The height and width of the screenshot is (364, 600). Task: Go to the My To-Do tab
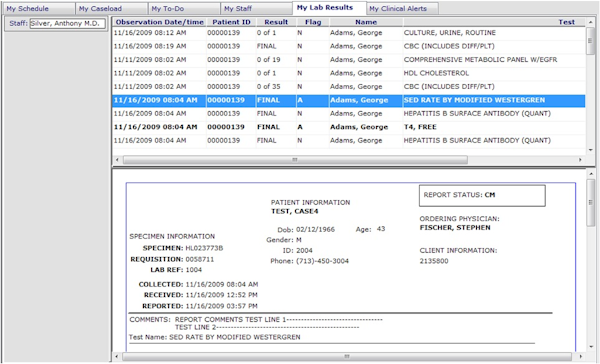point(184,8)
